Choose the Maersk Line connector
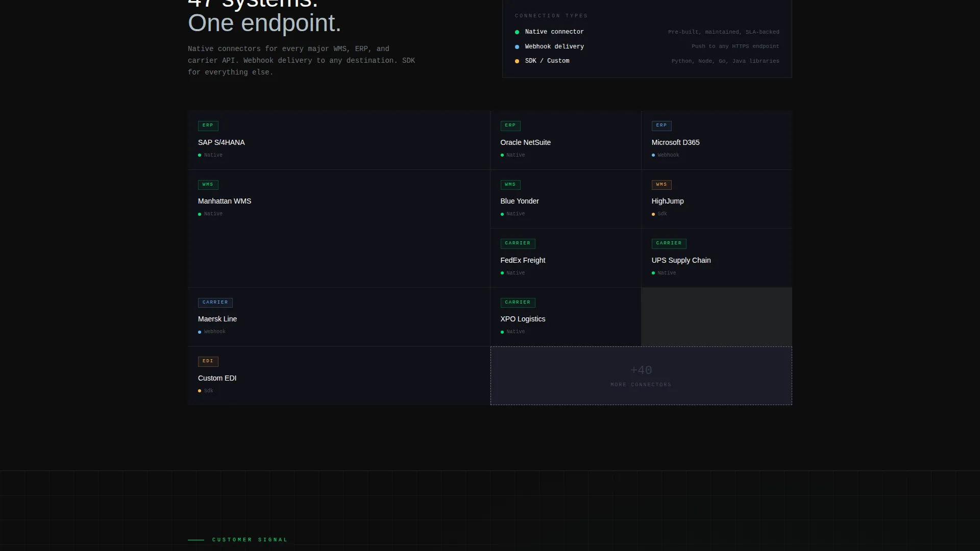The height and width of the screenshot is (551, 980). pos(339,317)
